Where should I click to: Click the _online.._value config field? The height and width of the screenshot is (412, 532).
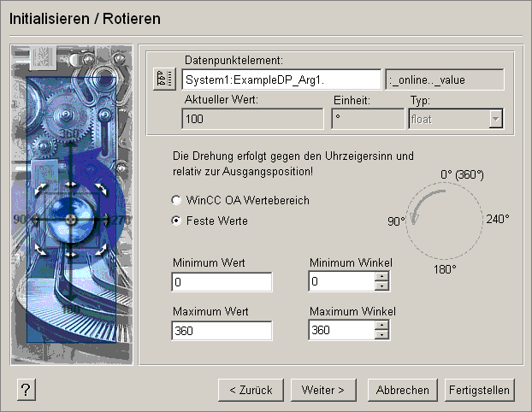coord(444,79)
